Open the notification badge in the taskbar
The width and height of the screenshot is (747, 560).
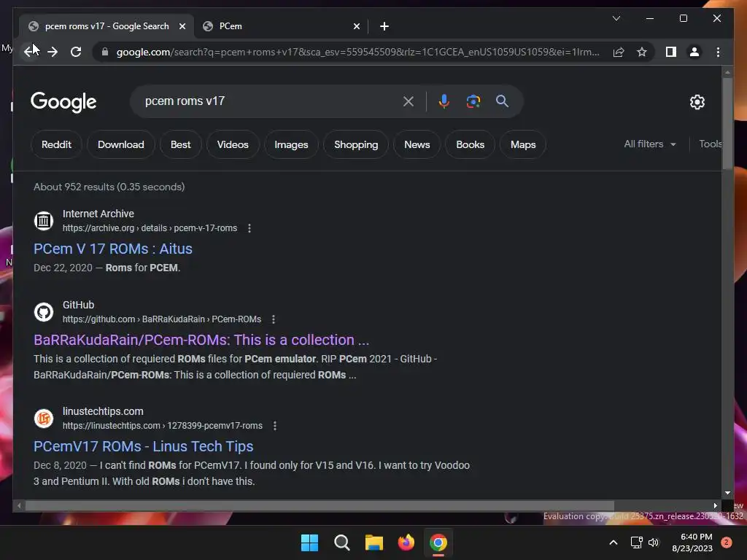(727, 542)
